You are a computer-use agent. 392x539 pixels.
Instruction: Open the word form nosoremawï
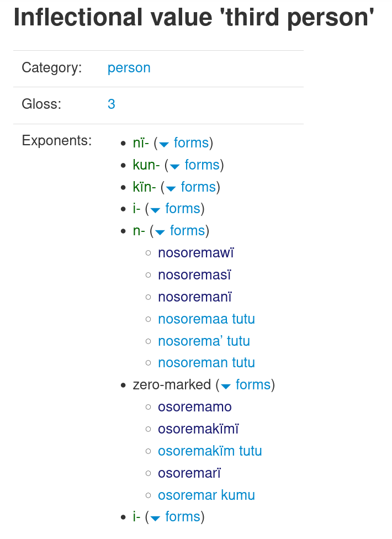click(x=196, y=253)
